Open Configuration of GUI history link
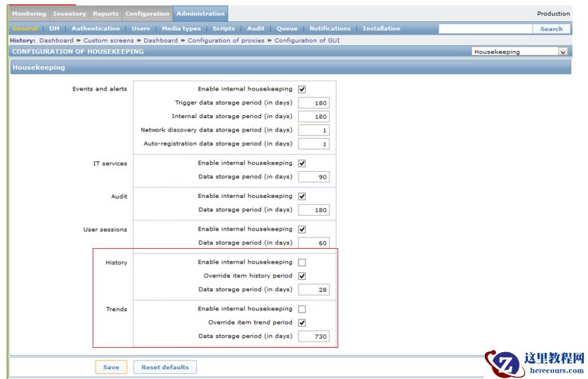 point(307,40)
